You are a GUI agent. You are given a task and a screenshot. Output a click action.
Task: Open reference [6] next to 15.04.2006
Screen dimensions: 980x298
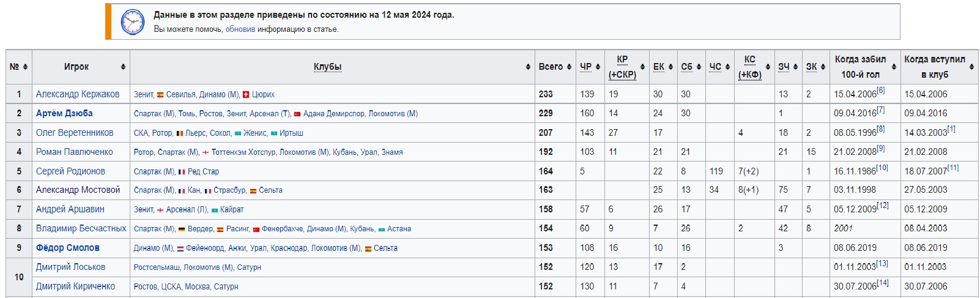tap(881, 91)
